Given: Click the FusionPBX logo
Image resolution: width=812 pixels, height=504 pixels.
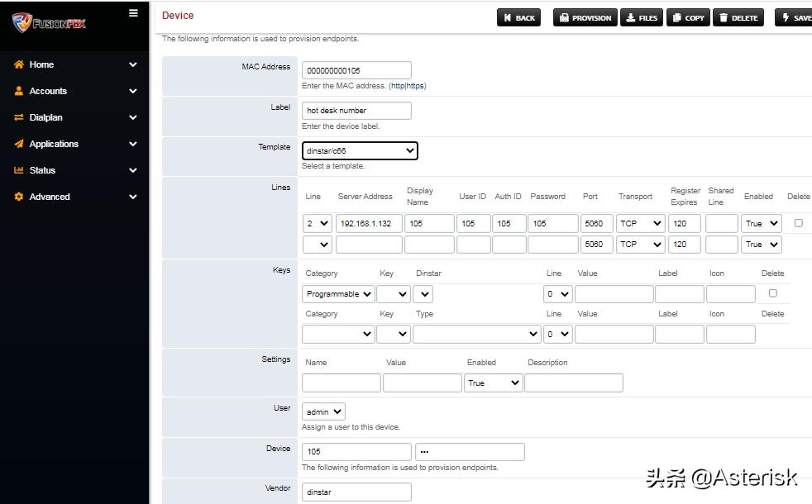Looking at the screenshot, I should tap(50, 22).
